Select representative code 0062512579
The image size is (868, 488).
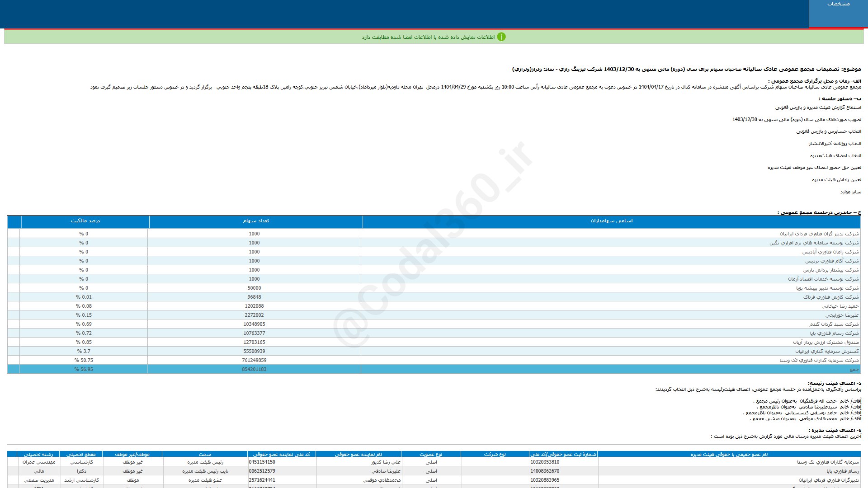click(262, 471)
